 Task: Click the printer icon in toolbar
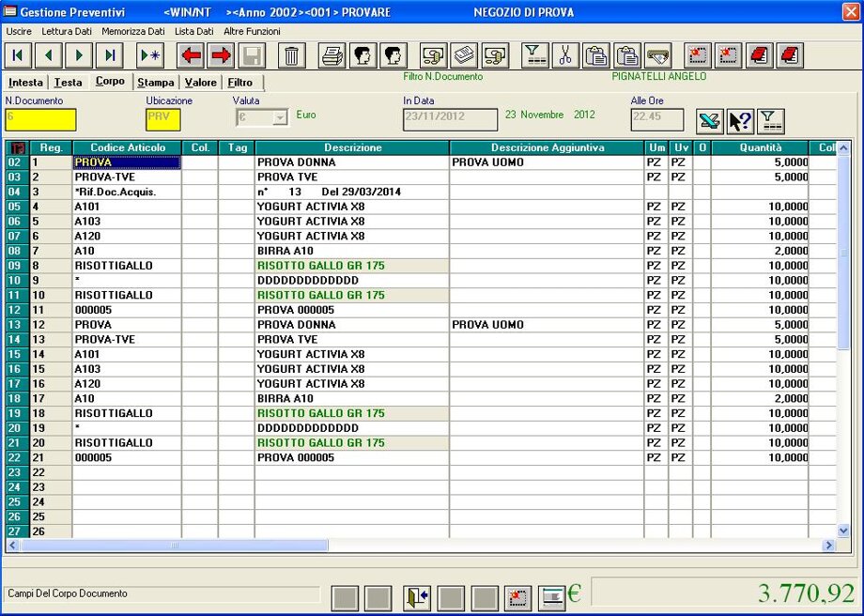[x=332, y=55]
